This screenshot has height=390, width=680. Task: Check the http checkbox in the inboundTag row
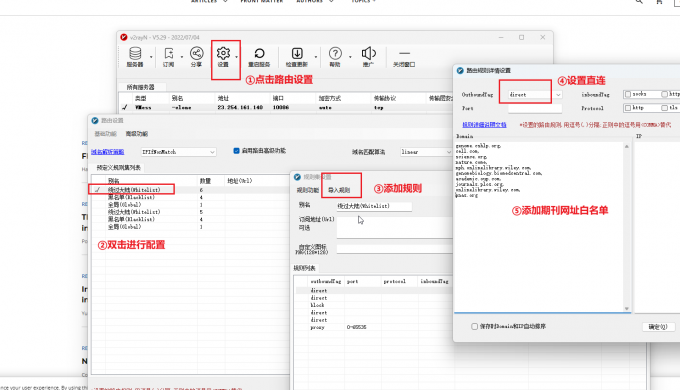664,94
